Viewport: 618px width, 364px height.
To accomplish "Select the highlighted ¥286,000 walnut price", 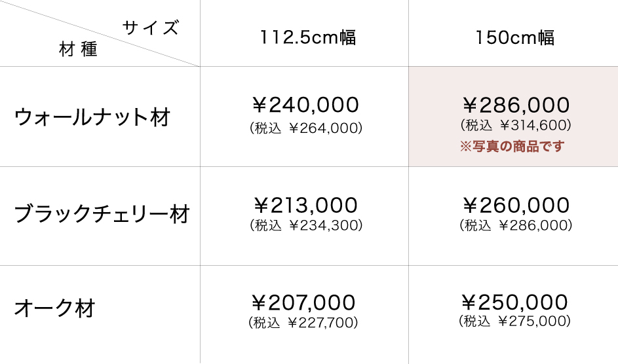I will 516,105.
